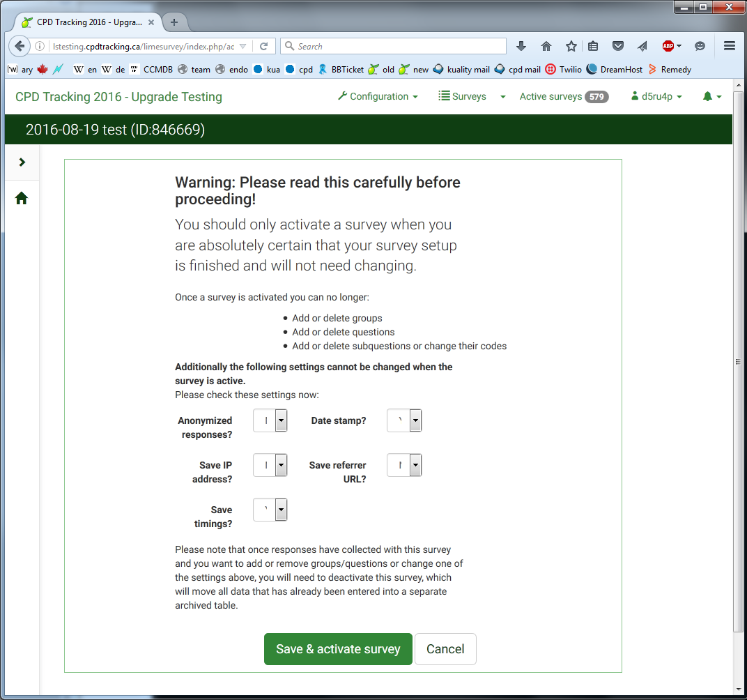
Task: Open the Surveys list link
Action: (462, 96)
